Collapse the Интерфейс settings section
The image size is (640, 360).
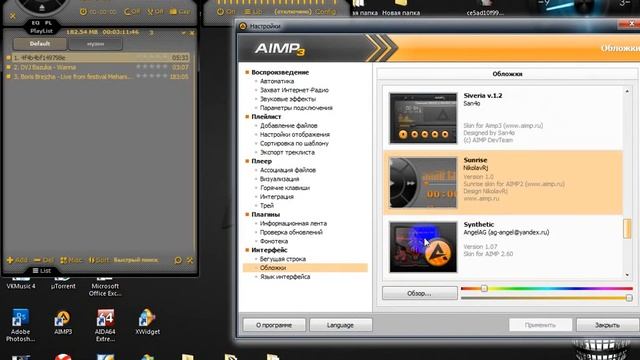click(247, 250)
